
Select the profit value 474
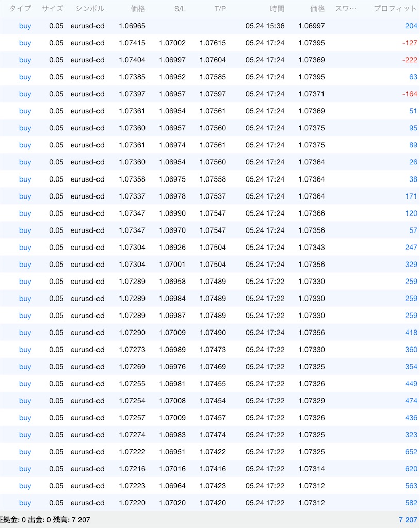click(411, 401)
